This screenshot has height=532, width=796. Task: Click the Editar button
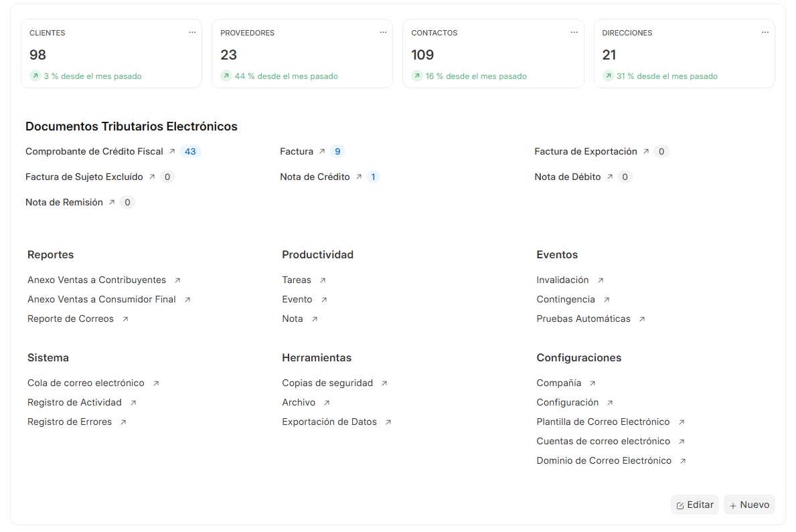click(694, 505)
